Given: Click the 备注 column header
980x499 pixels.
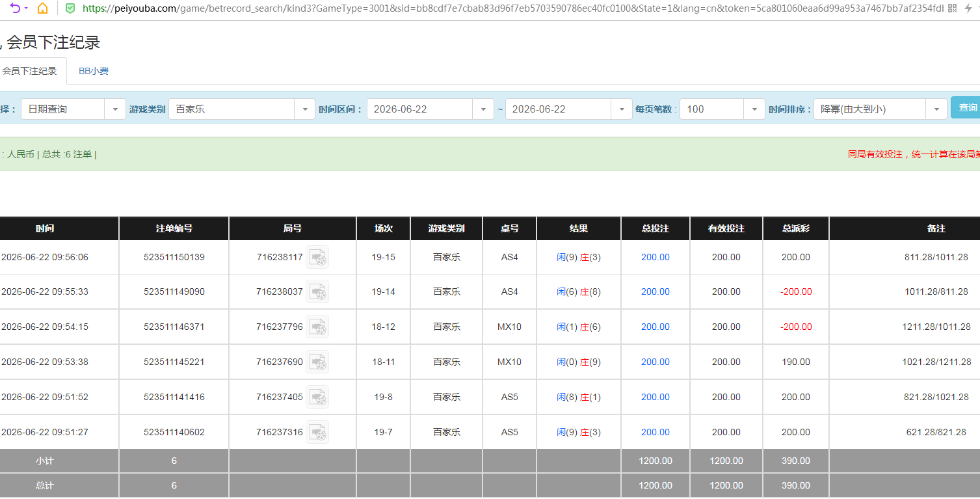Looking at the screenshot, I should pyautogui.click(x=936, y=228).
